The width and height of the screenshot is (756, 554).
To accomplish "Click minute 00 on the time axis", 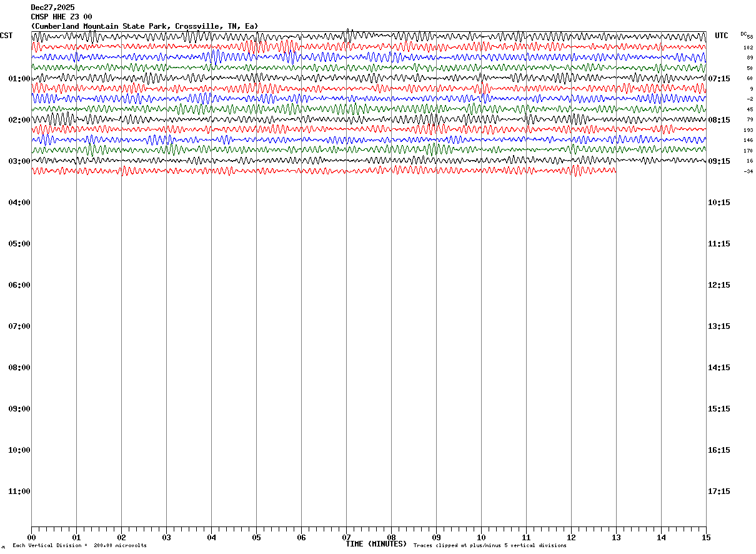I will (x=32, y=538).
